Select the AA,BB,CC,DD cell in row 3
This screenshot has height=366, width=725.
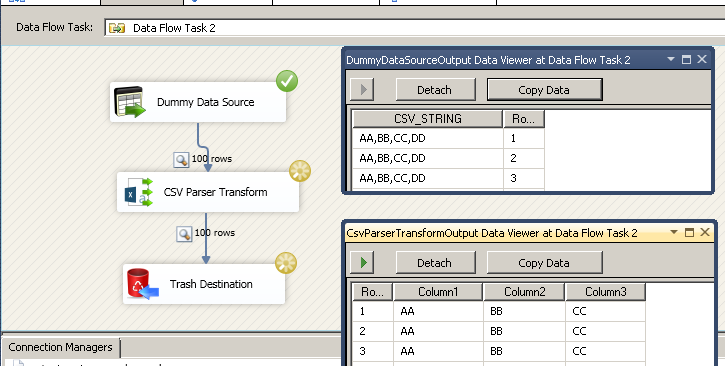click(x=428, y=178)
